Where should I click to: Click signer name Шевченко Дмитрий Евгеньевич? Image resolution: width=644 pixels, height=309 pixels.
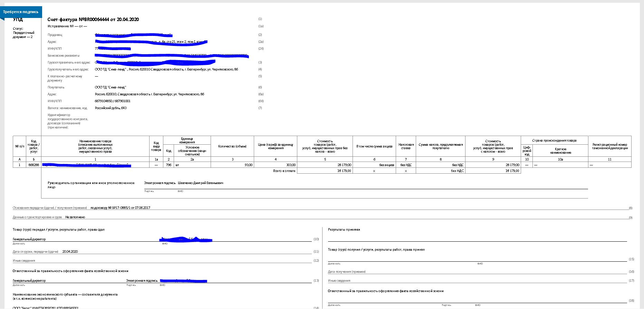pos(200,183)
